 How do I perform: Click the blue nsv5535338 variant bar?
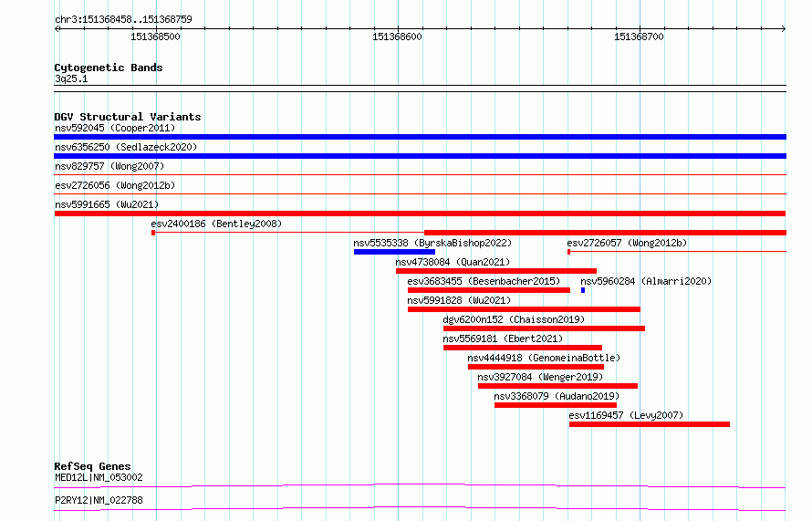[x=395, y=252]
